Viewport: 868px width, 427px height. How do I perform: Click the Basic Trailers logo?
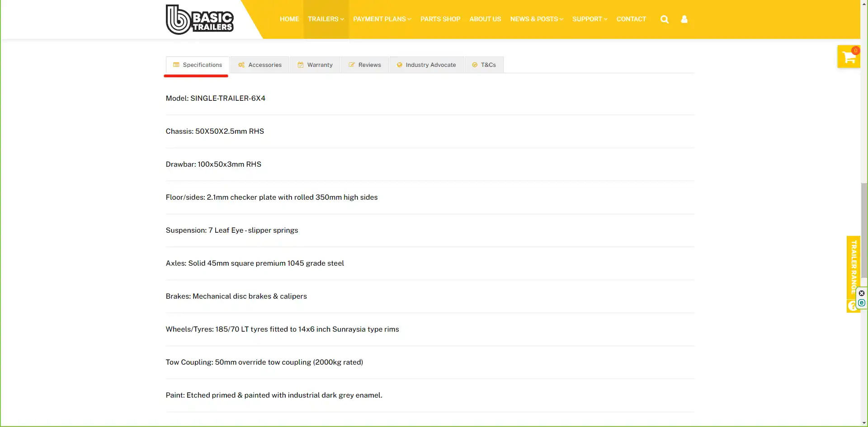[x=200, y=19]
